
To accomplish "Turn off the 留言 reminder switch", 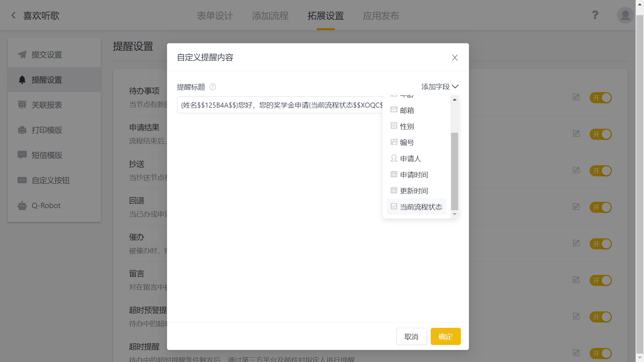I will (x=601, y=281).
